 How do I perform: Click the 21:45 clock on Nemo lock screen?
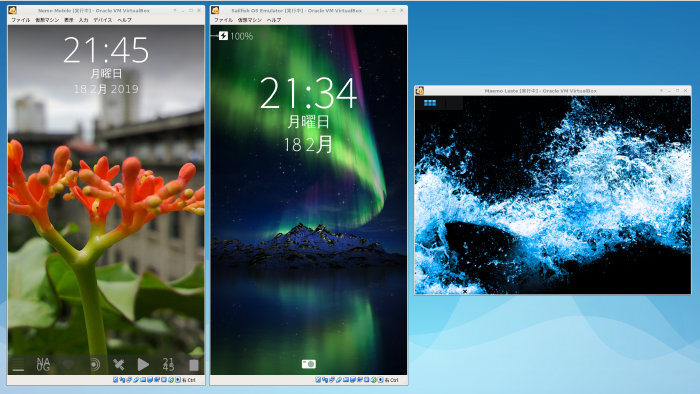[x=106, y=50]
